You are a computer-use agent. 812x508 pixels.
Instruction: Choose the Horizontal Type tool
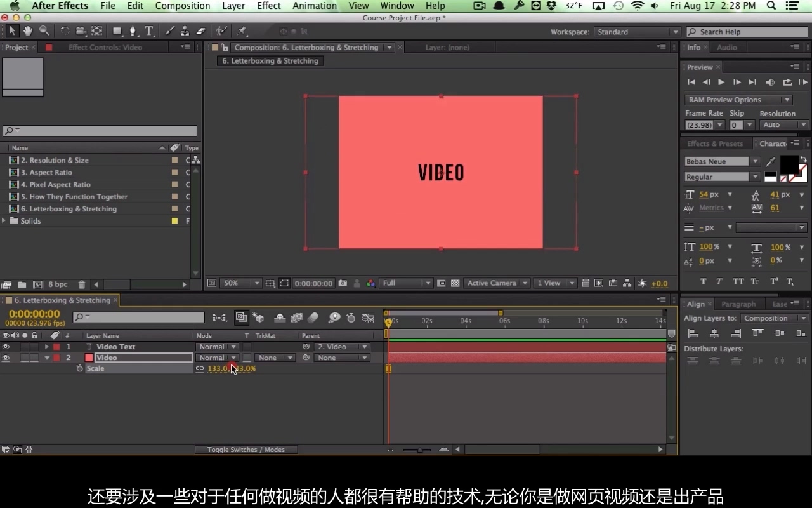pos(149,31)
